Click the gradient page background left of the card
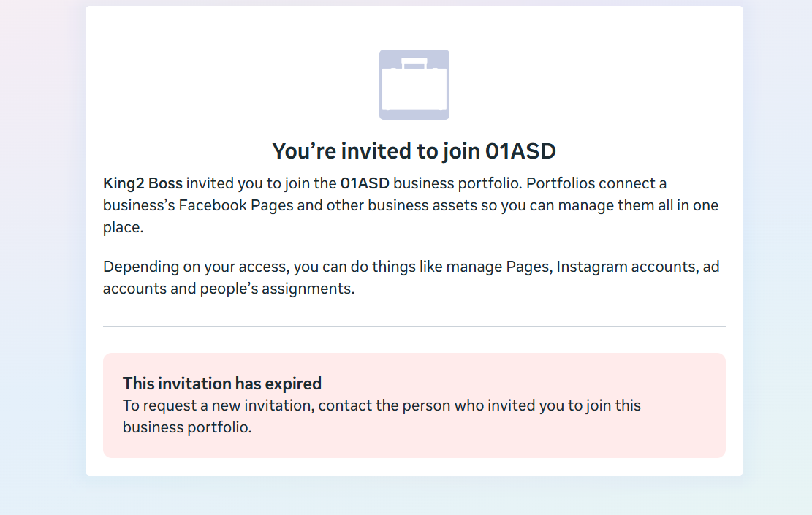The height and width of the screenshot is (515, 812). click(42, 256)
